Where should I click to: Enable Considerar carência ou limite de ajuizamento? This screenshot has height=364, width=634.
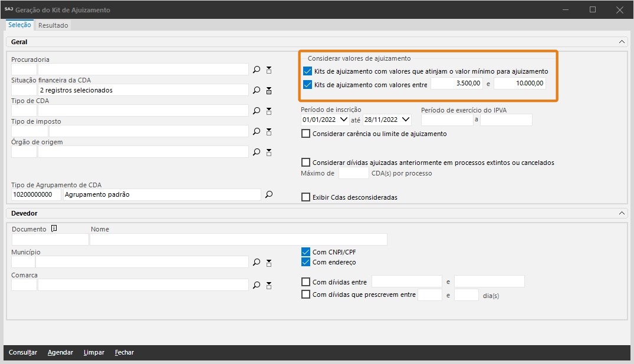[x=305, y=134]
